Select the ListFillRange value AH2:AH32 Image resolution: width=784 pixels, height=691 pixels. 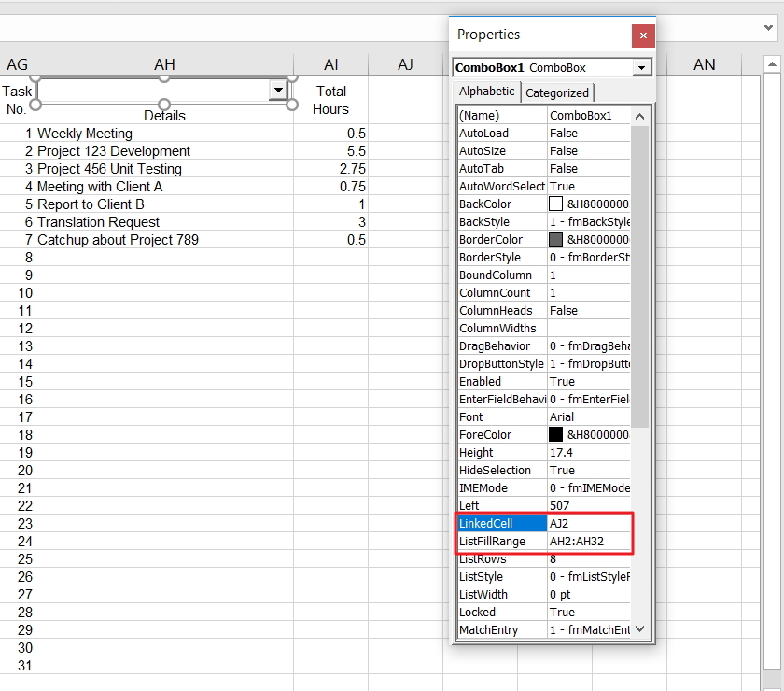pyautogui.click(x=589, y=542)
